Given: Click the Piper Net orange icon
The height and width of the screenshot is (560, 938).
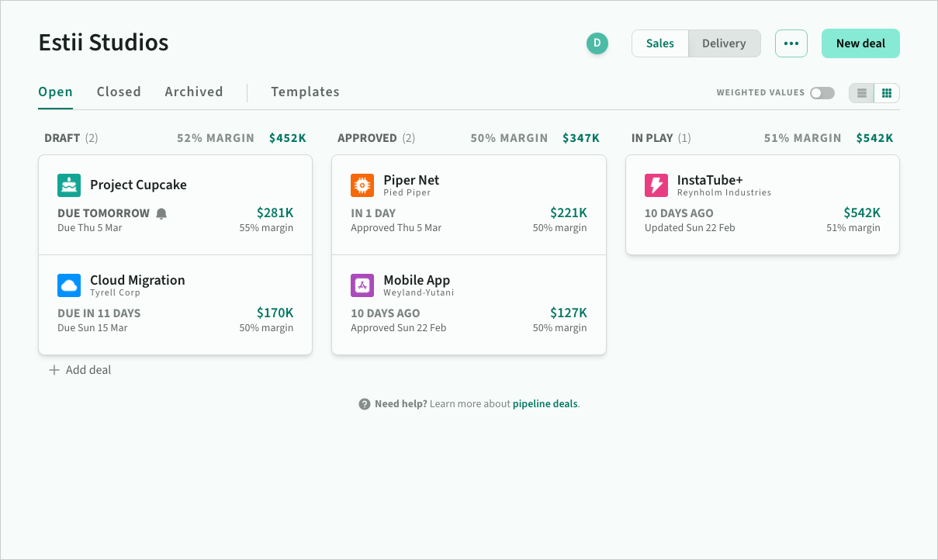Looking at the screenshot, I should tap(362, 185).
